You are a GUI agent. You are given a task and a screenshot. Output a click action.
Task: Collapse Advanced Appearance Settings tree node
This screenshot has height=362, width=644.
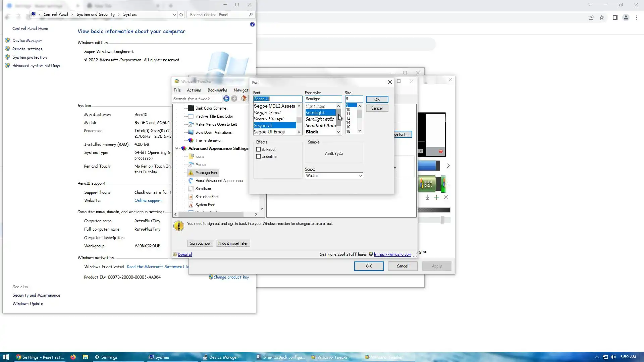[x=176, y=148]
